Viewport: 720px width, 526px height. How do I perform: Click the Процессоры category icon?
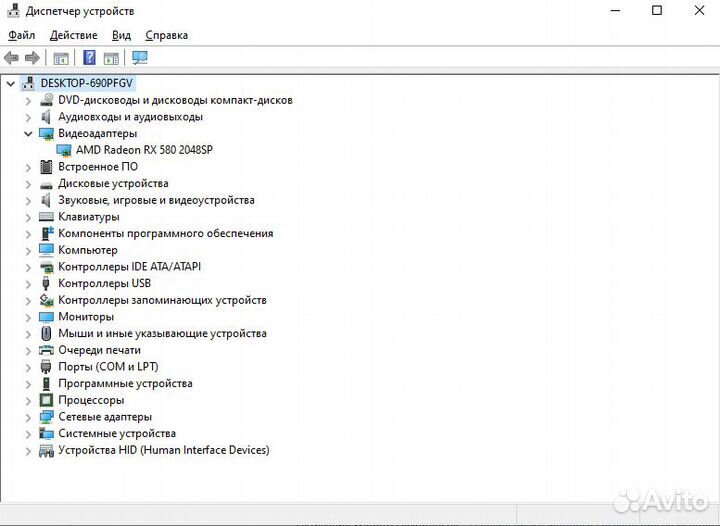(x=46, y=400)
